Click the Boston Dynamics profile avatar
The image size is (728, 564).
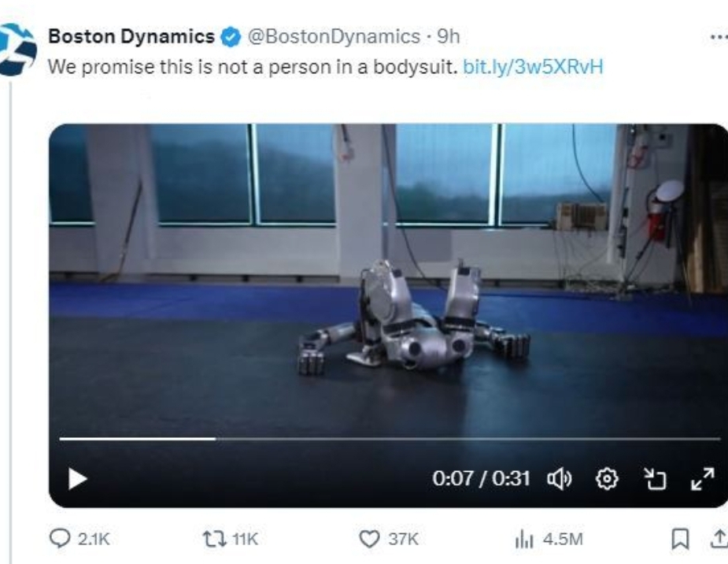click(17, 50)
